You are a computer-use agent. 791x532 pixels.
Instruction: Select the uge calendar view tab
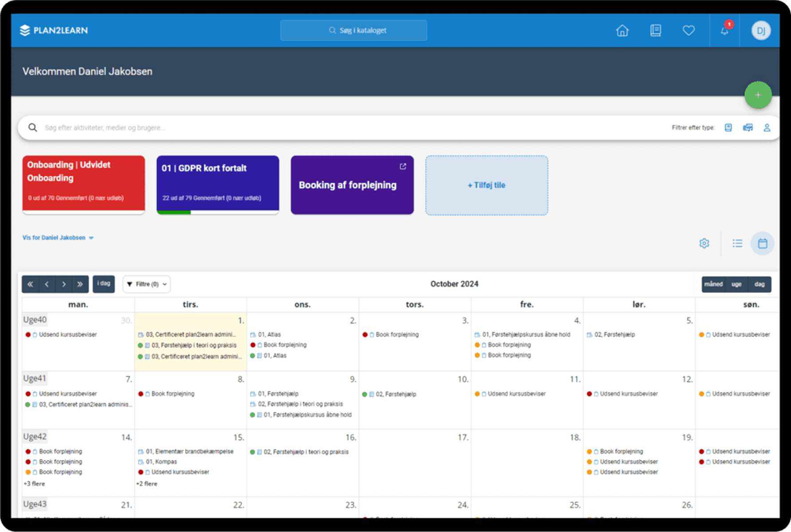[736, 284]
